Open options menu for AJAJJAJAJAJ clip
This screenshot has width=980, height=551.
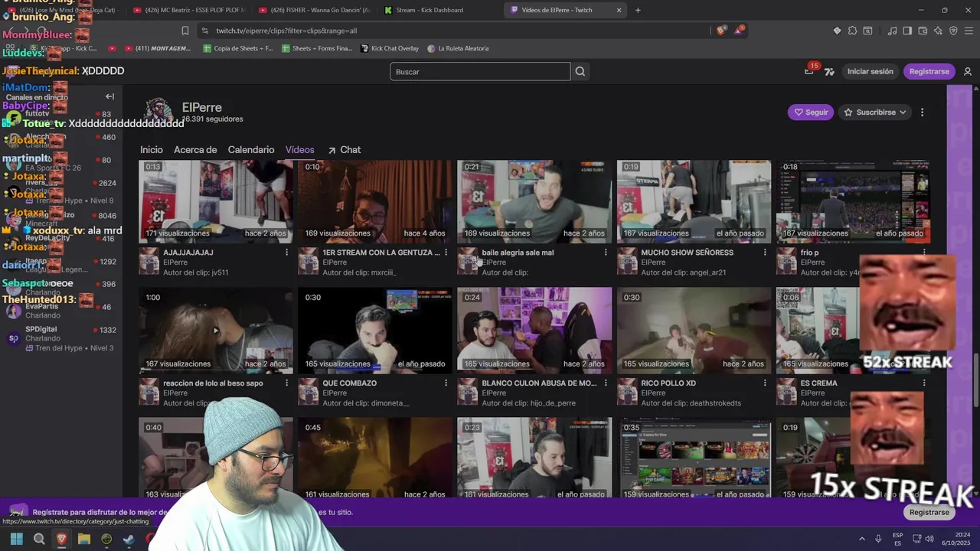tap(287, 253)
